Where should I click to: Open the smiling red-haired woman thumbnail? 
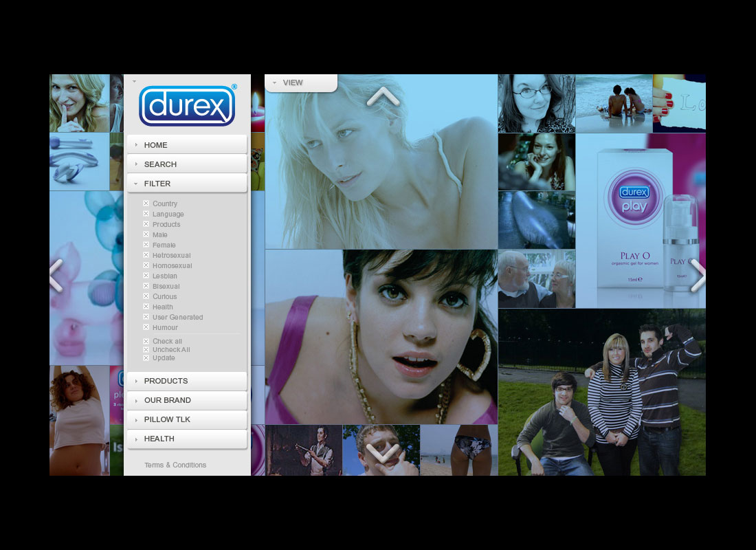click(537, 162)
